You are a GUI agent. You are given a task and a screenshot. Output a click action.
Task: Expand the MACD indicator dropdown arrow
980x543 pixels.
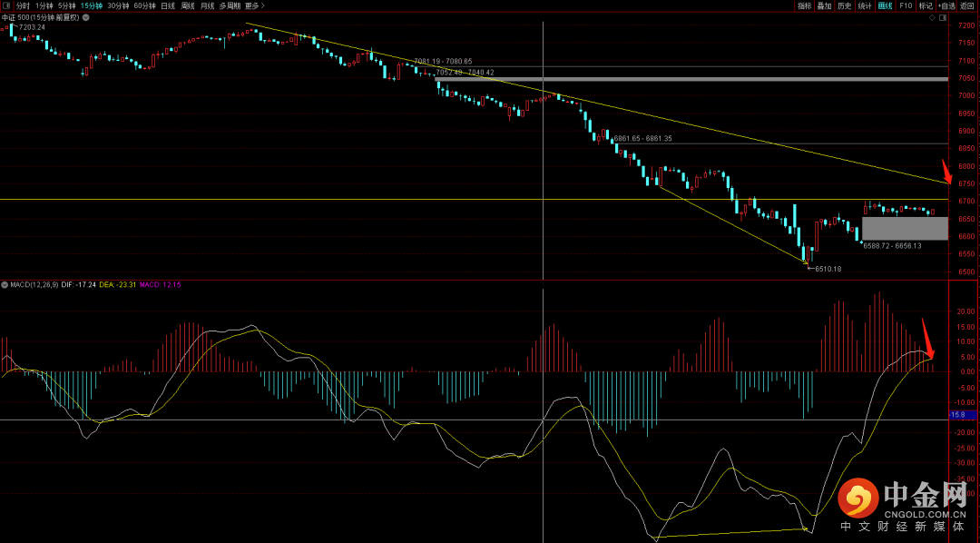[5, 285]
